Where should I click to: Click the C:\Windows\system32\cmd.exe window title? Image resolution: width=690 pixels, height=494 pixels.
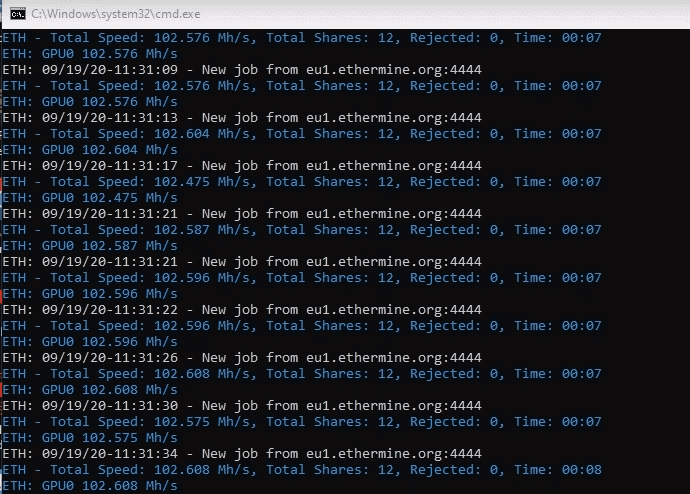(x=117, y=13)
